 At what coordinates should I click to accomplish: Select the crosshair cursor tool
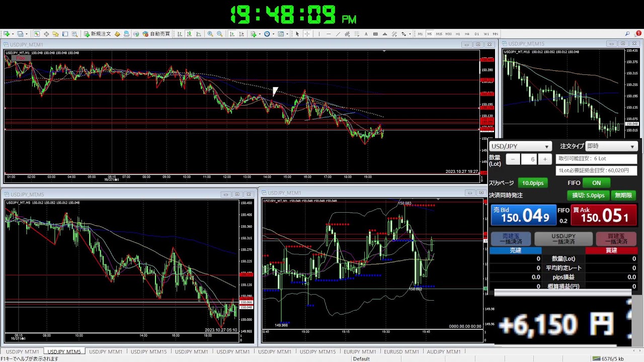pyautogui.click(x=306, y=34)
